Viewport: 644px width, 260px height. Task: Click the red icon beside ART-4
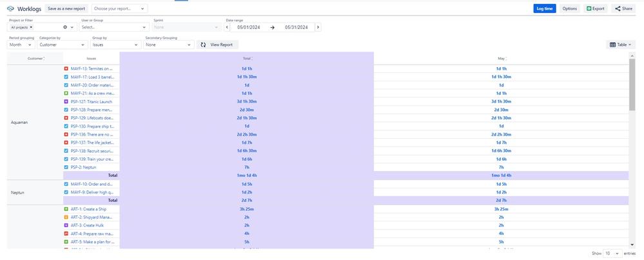[66, 234]
